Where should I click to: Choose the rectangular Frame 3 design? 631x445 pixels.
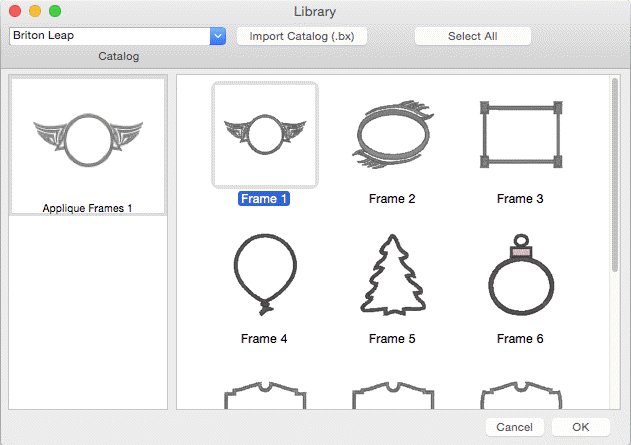(x=519, y=134)
